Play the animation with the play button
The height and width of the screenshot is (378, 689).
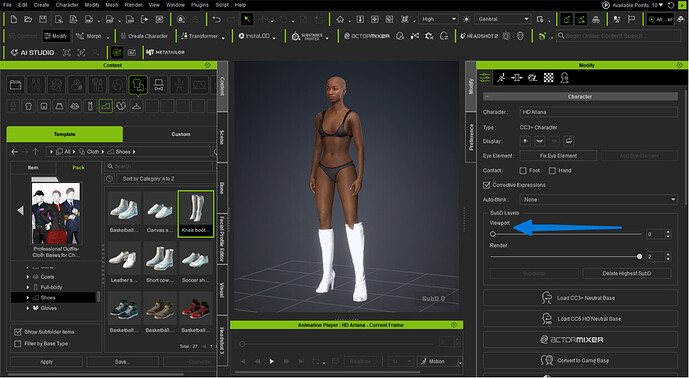(x=272, y=361)
